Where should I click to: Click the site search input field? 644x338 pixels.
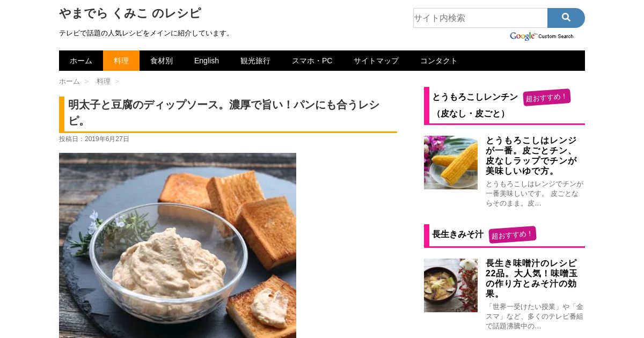(480, 18)
